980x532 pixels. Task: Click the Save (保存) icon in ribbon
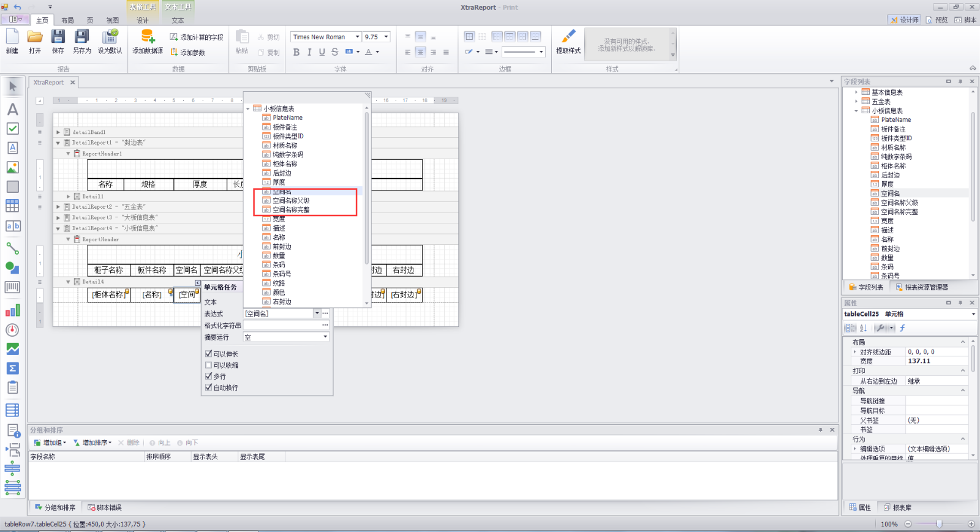click(x=58, y=37)
